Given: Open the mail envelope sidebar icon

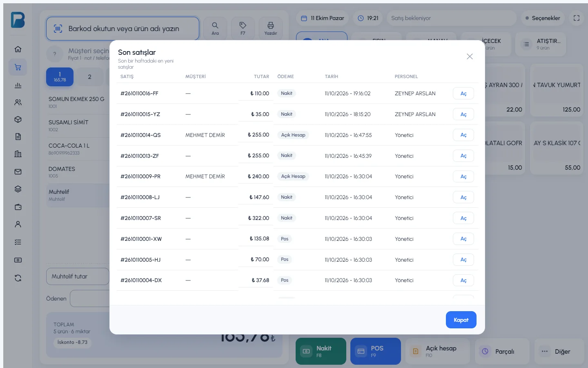Looking at the screenshot, I should pos(18,172).
